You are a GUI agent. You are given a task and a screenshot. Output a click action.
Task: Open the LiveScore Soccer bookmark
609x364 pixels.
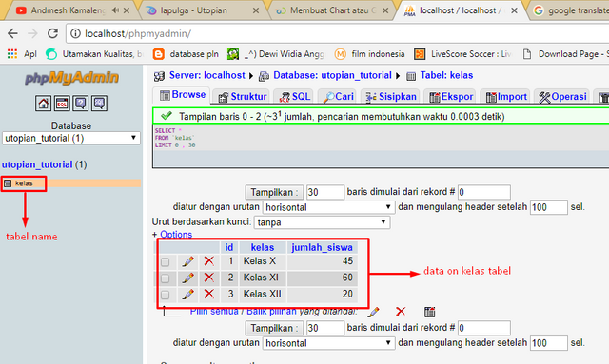463,54
